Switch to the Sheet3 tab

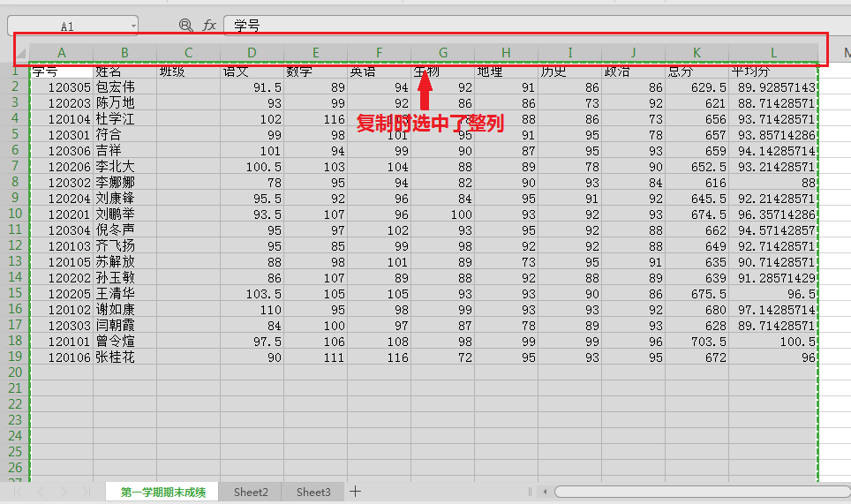(313, 492)
